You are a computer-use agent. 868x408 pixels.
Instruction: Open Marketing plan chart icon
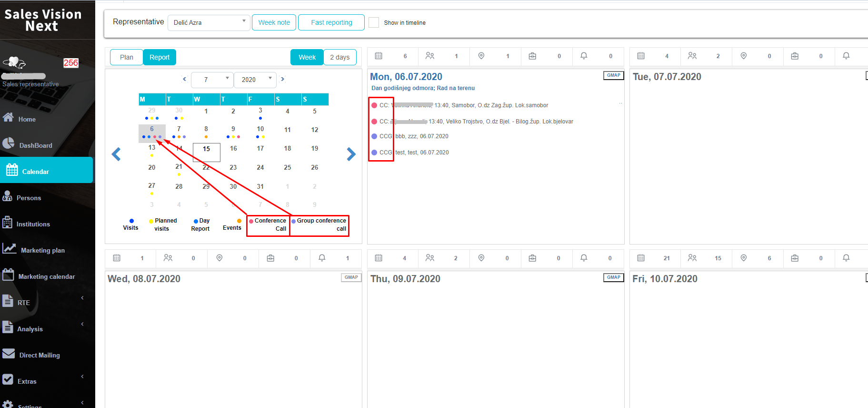10,248
